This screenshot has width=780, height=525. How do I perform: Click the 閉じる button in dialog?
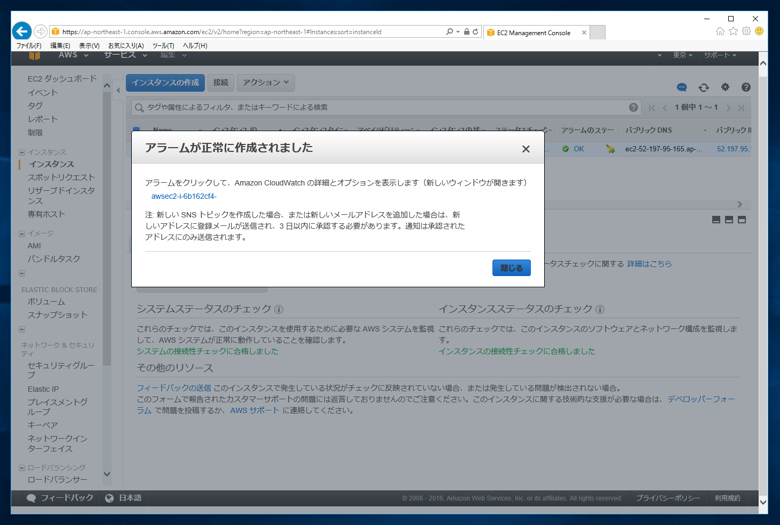pyautogui.click(x=511, y=268)
